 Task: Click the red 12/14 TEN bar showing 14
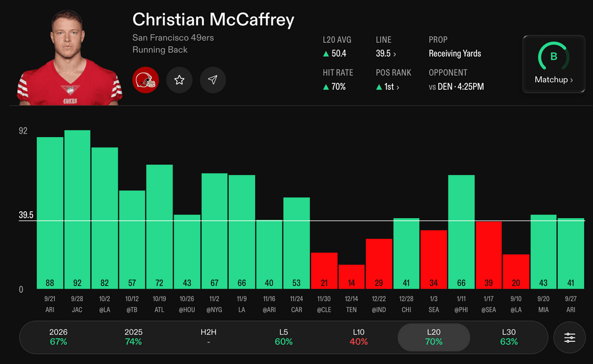(352, 277)
